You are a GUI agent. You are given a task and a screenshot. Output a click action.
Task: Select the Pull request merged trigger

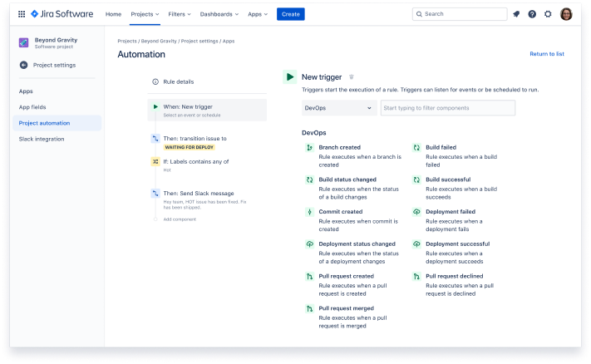345,307
